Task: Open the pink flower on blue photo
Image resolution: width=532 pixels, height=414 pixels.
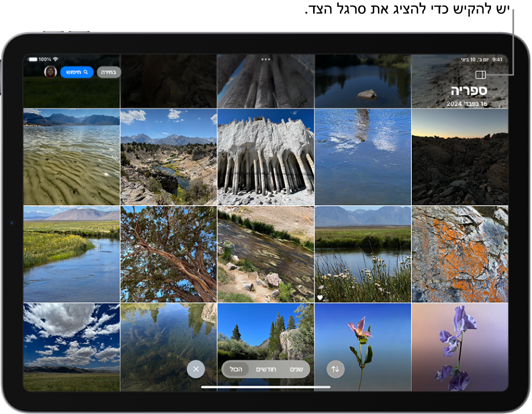Action: [362, 347]
